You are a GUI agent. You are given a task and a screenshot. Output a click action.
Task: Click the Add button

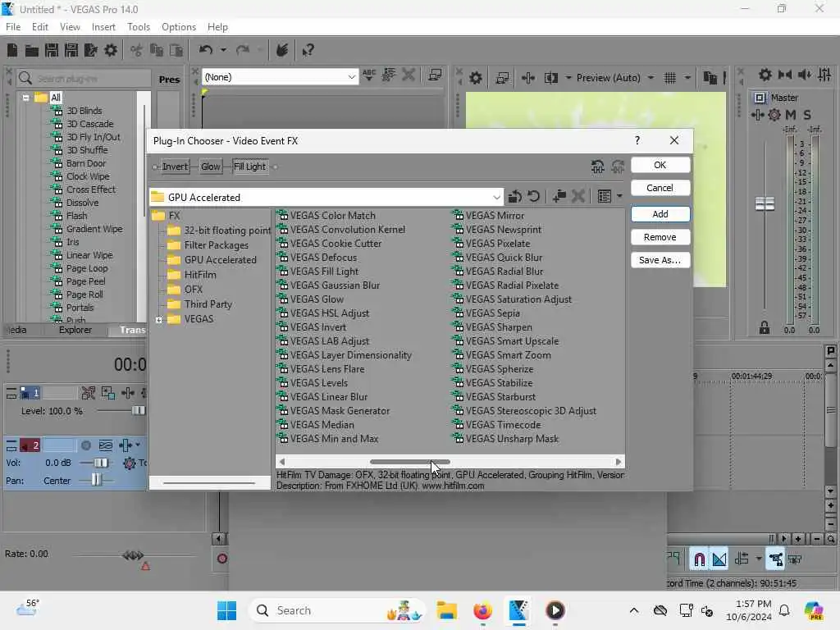pyautogui.click(x=660, y=214)
